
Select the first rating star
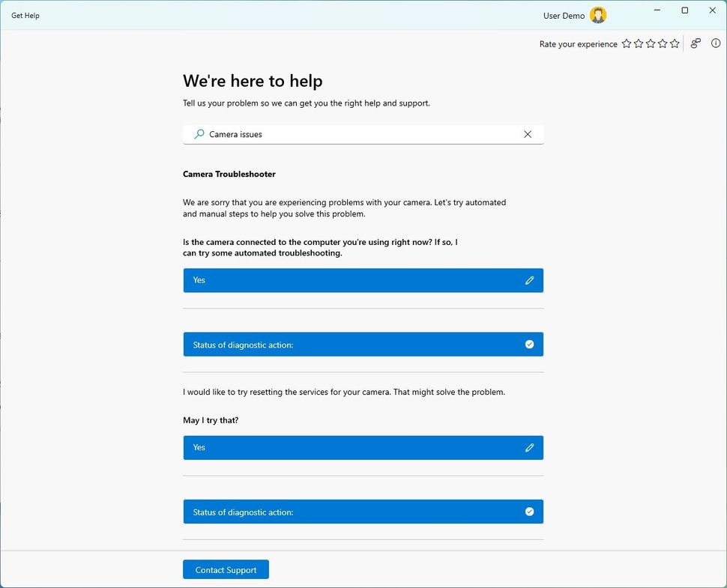(x=626, y=43)
